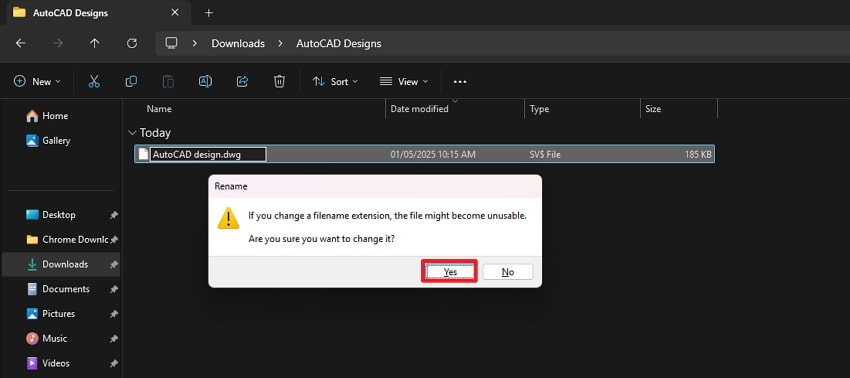Click the Rename dialog title bar
Screen dimensions: 850x378
(x=375, y=186)
